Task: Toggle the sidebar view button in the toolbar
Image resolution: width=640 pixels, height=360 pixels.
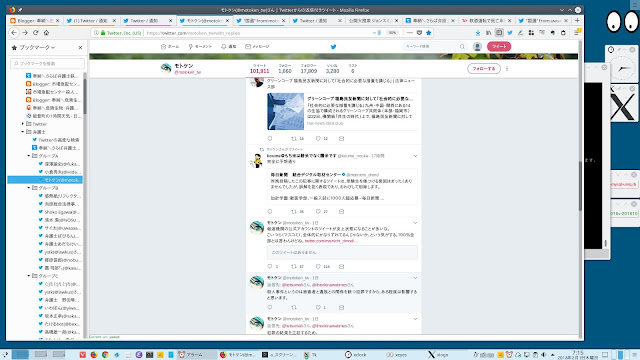Action: pos(499,33)
